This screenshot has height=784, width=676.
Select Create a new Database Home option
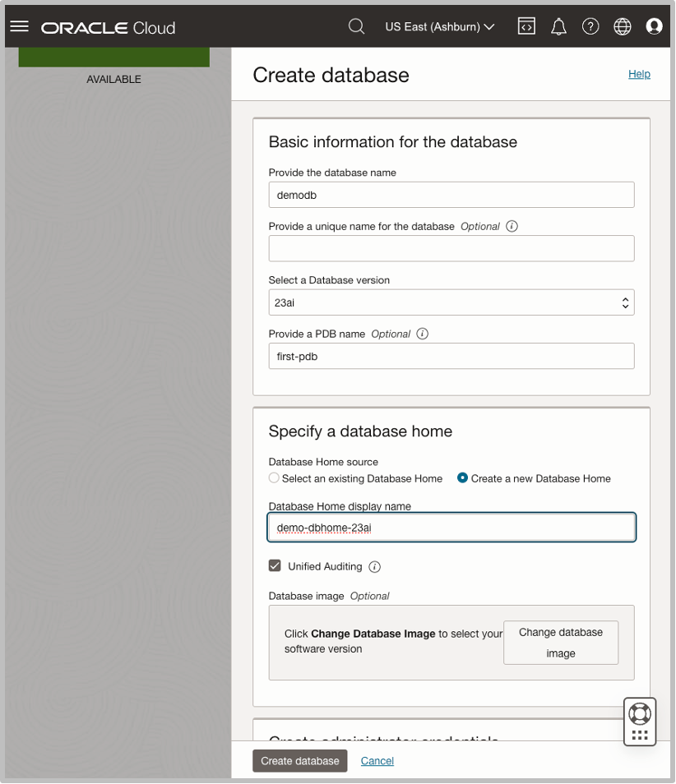(461, 478)
